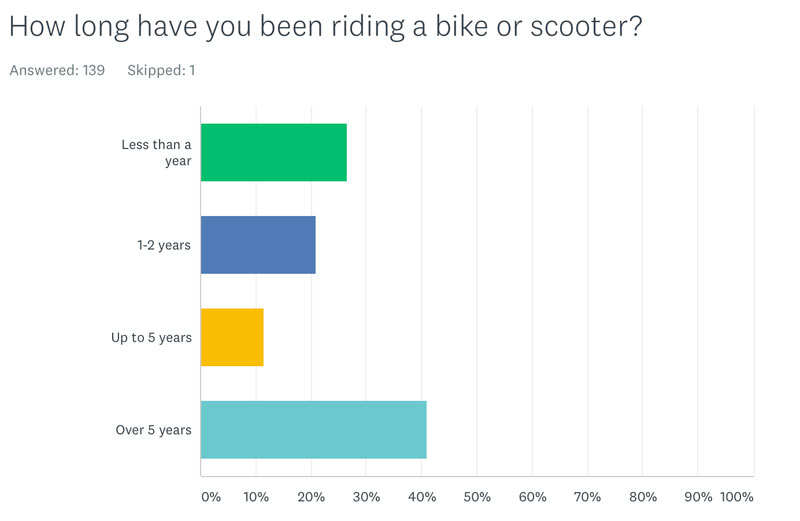This screenshot has height=521, width=800.
Task: Click the 'Answered: 139' count
Action: pos(57,70)
